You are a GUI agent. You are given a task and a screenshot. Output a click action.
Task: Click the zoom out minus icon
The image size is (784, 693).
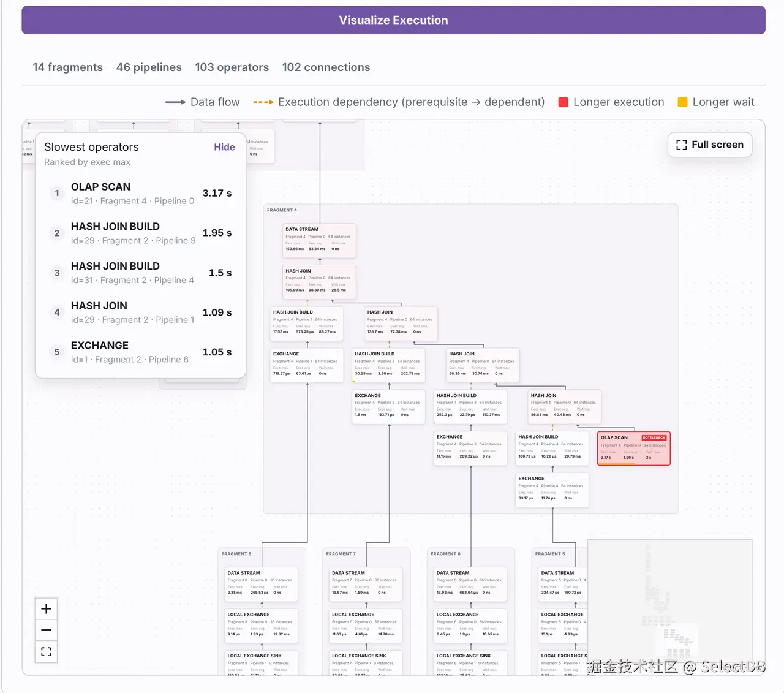click(46, 630)
